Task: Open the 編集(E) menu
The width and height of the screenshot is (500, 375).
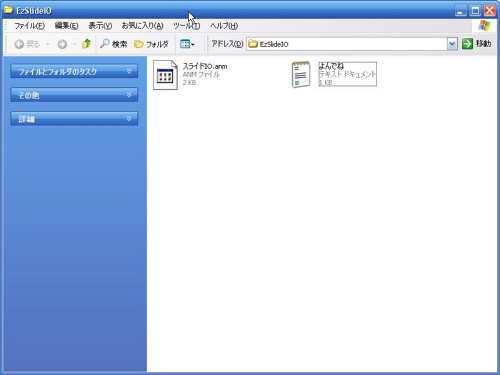Action: (66, 26)
